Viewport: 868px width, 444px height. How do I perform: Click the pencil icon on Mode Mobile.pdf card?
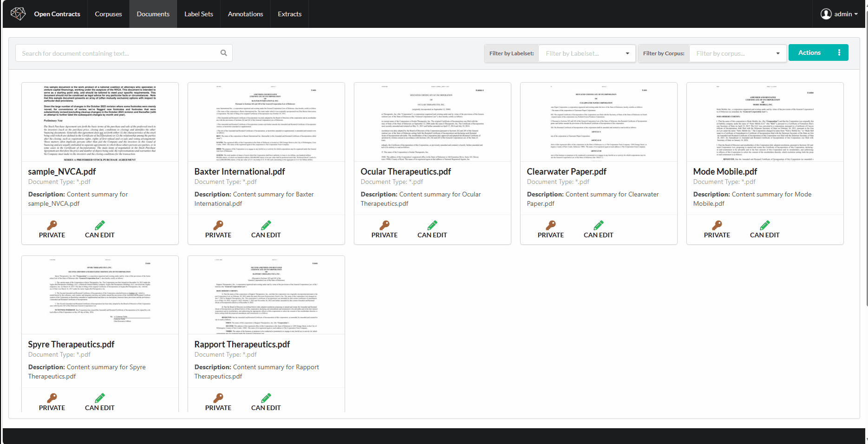tap(765, 225)
